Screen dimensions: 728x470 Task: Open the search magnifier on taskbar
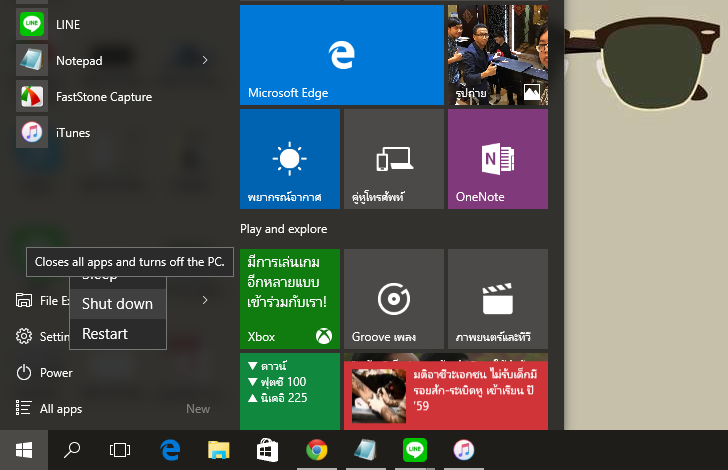pos(72,450)
